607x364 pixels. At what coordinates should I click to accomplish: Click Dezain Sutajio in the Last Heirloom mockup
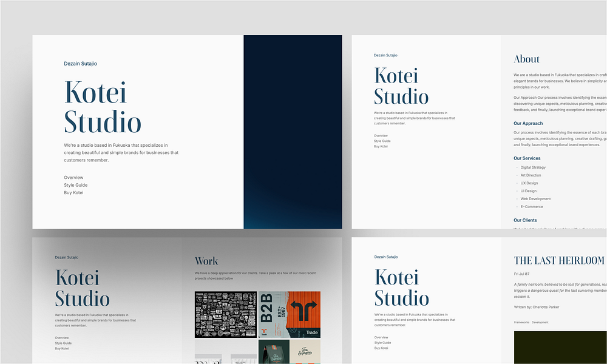point(386,257)
